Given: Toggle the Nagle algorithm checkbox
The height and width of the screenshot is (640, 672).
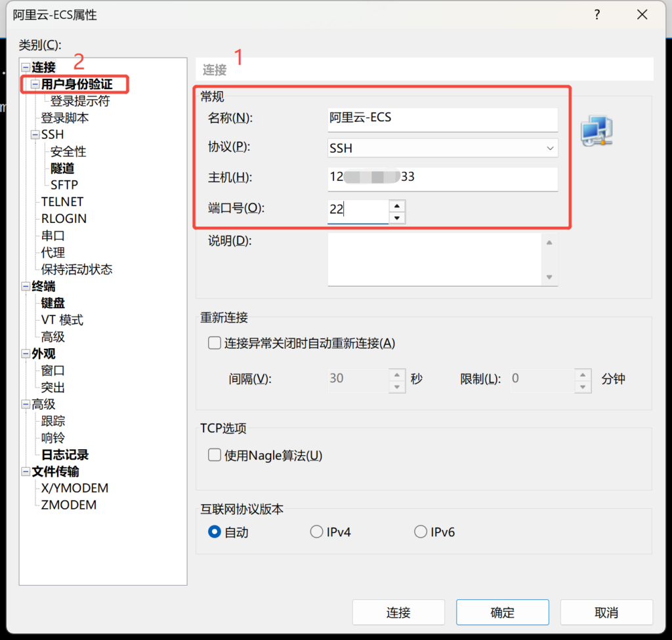Looking at the screenshot, I should 215,455.
